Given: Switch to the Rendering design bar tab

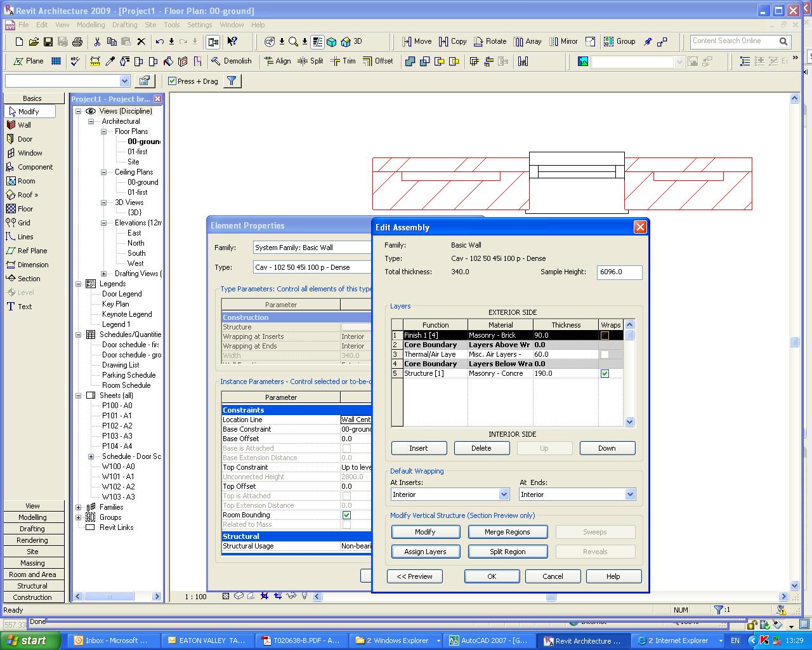Looking at the screenshot, I should coord(32,540).
